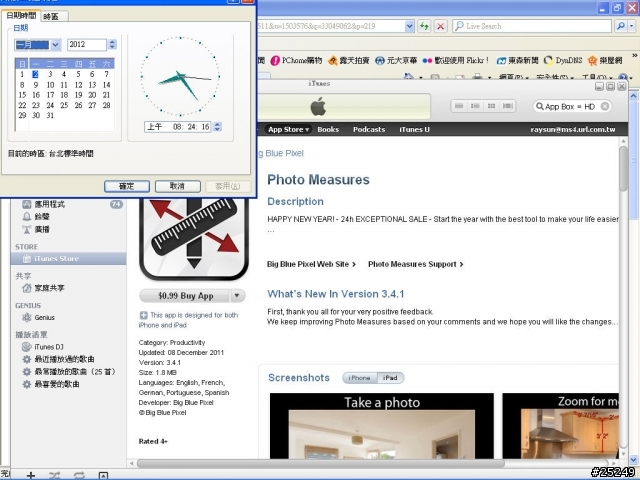640x480 pixels.
Task: Select day 20 in the calendar
Action: pos(92,95)
